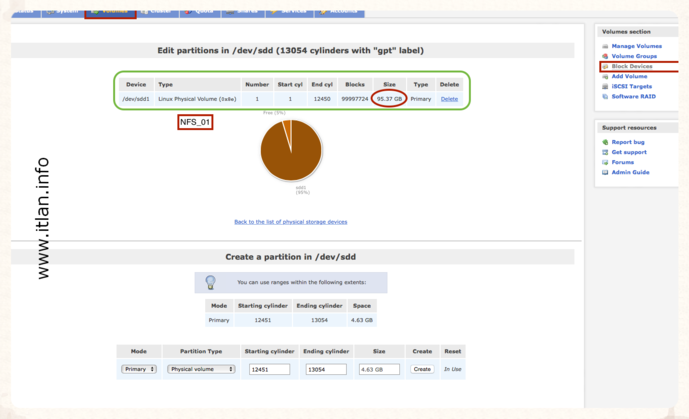Viewport: 689px width, 419px height.
Task: Delete the /dev/sdd1 partition
Action: coord(449,99)
